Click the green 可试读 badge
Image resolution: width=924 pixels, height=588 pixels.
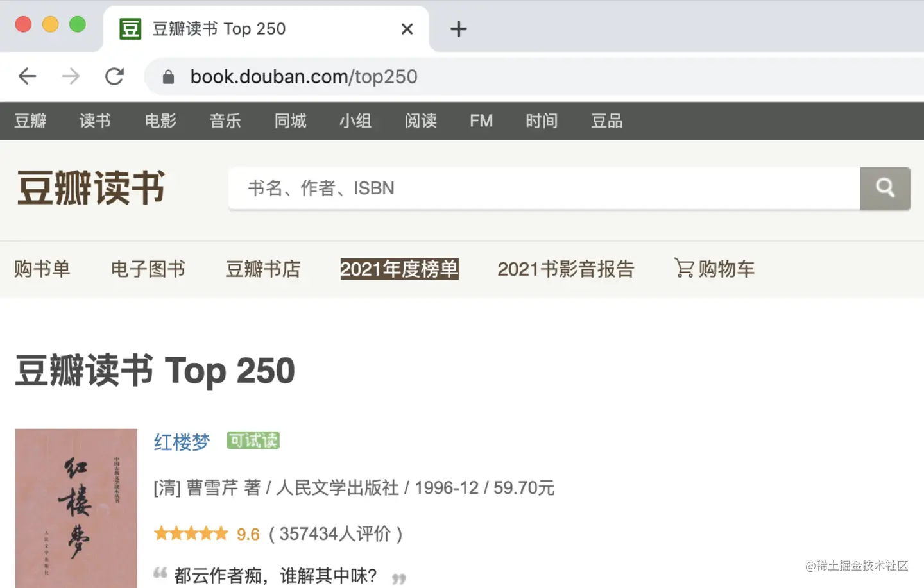coord(253,441)
